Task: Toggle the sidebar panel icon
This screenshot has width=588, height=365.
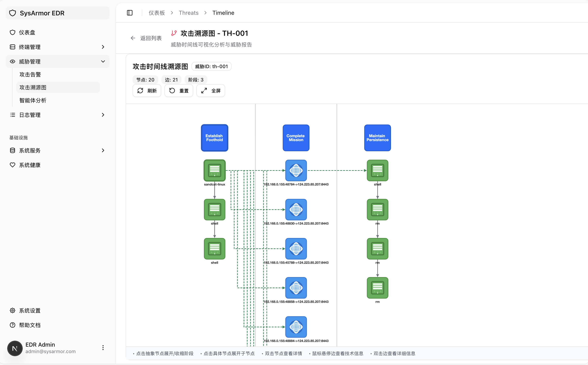Action: pos(130,13)
